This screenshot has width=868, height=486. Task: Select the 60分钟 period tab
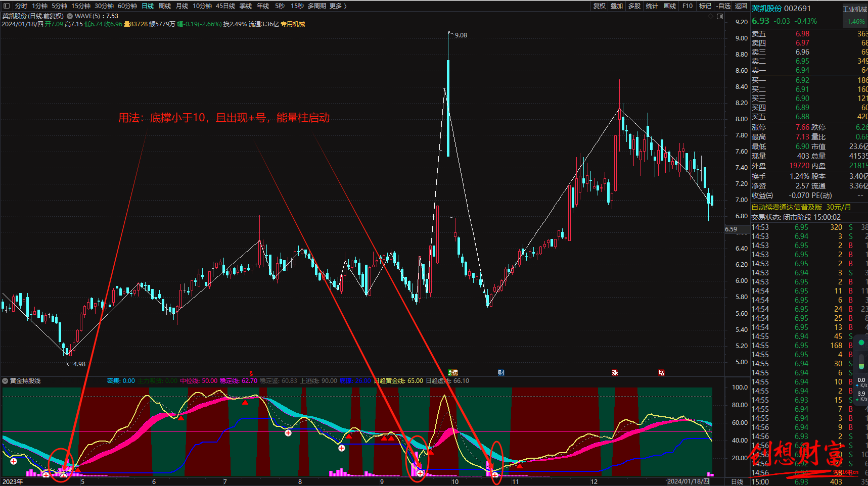point(127,6)
